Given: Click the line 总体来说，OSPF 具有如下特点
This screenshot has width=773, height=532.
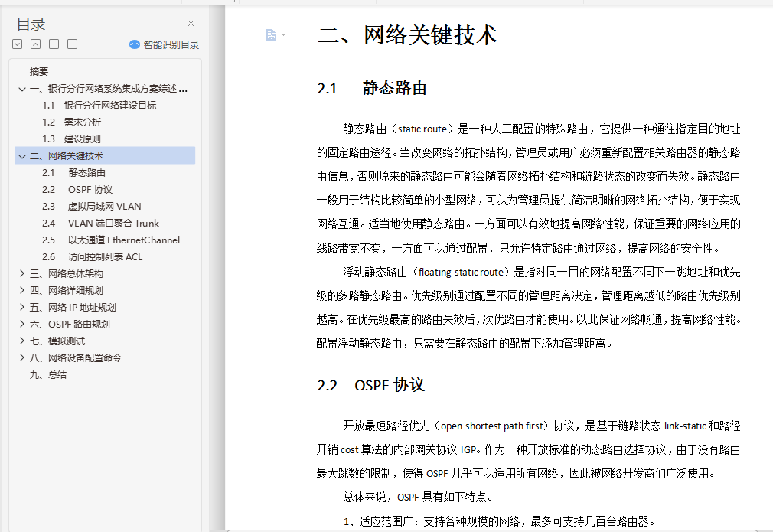Looking at the screenshot, I should coord(418,497).
